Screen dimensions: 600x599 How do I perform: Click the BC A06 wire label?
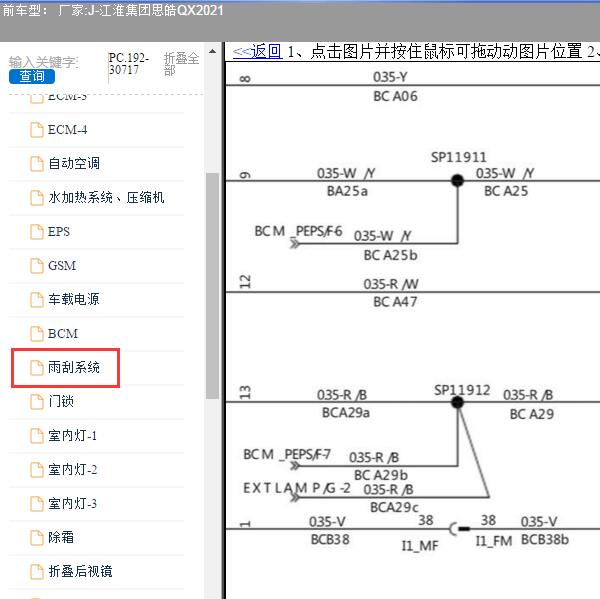395,96
